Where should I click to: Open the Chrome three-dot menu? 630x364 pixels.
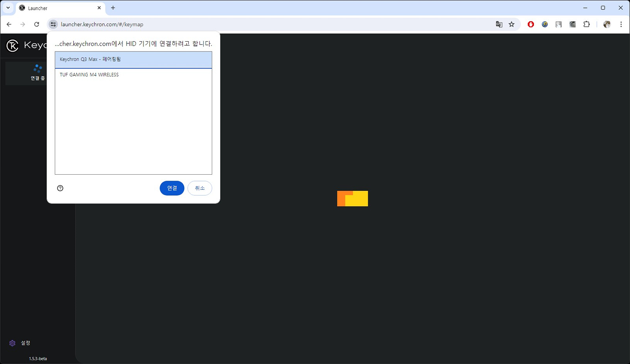coord(621,24)
